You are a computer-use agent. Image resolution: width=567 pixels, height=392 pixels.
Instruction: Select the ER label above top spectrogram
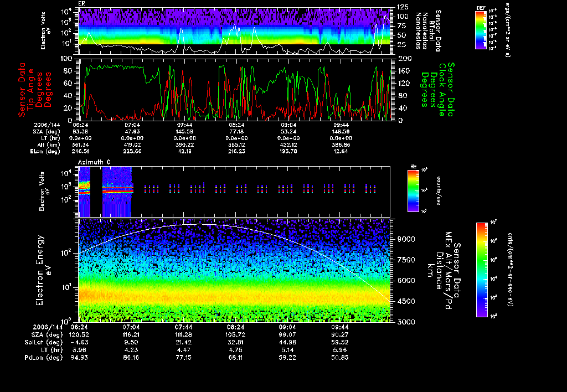click(82, 3)
